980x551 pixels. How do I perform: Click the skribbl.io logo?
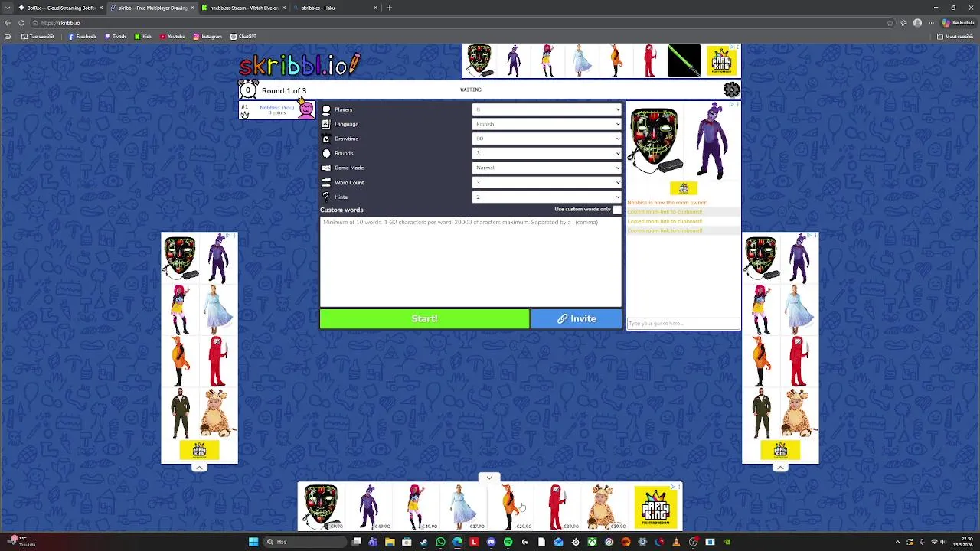tap(299, 65)
